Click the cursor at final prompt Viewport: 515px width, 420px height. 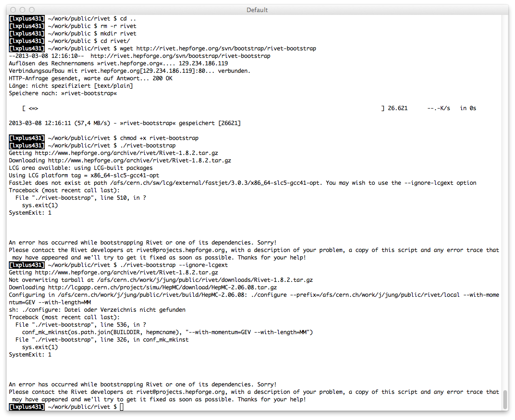tap(121, 407)
